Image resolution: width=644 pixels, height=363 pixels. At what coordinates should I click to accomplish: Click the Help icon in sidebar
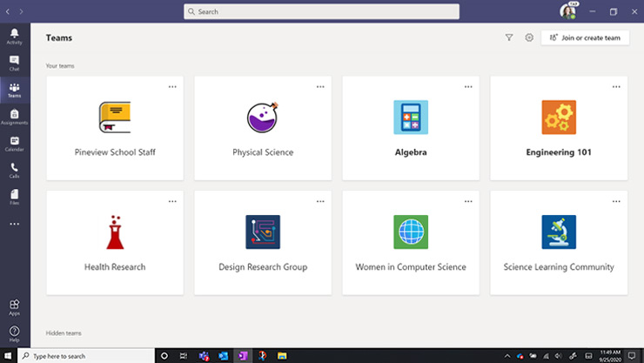tap(14, 333)
